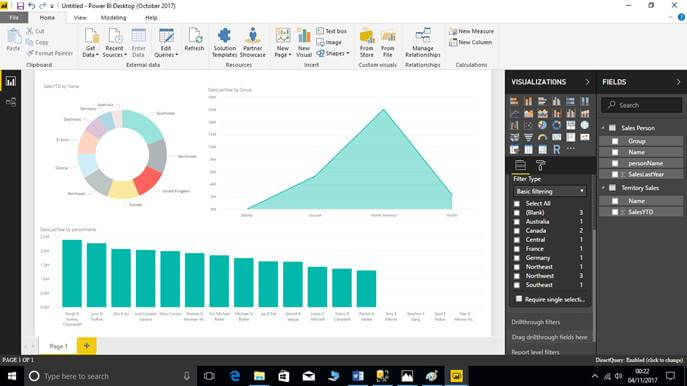Select the Stacked bar chart visualization

[x=514, y=101]
